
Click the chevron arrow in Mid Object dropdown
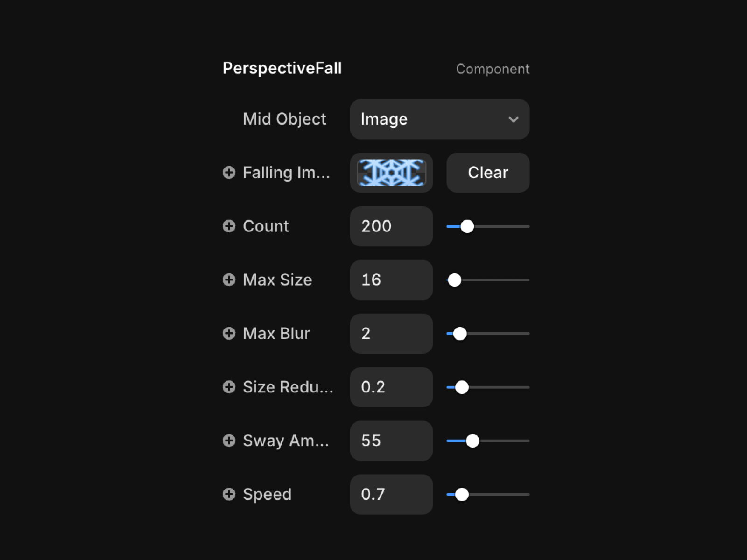pos(514,119)
